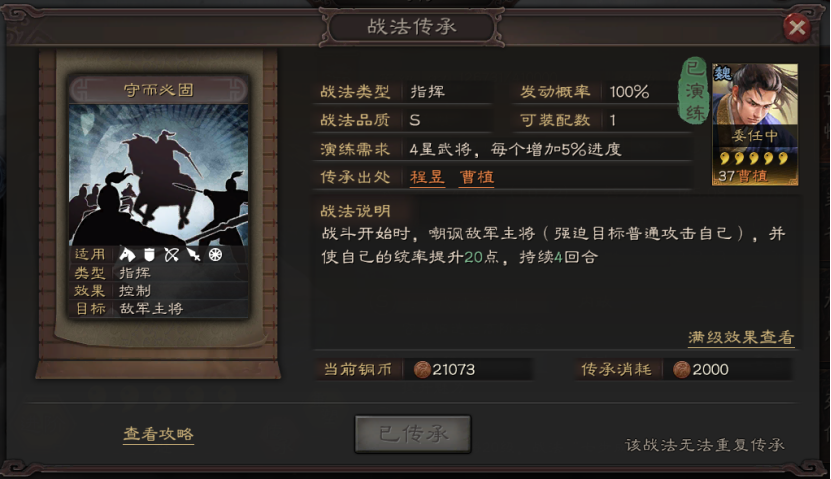Image resolution: width=831 pixels, height=479 pixels.
Task: Click the coin icon beside cost 2000
Action: click(682, 369)
